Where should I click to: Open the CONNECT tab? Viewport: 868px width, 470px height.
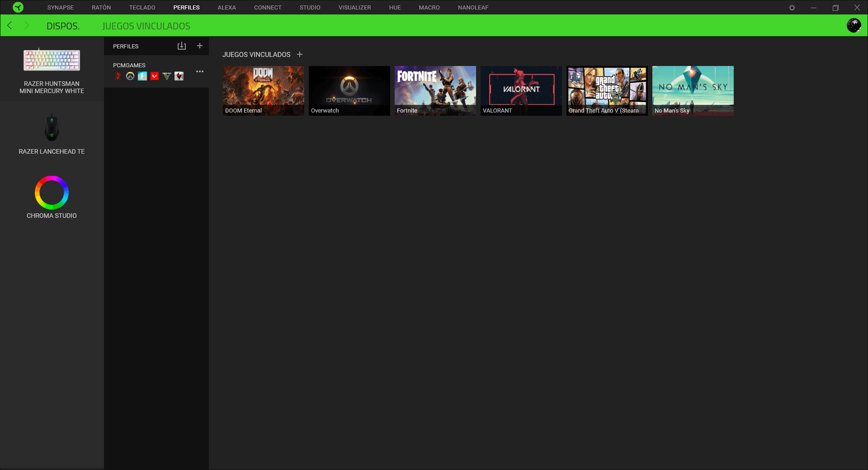(x=268, y=8)
